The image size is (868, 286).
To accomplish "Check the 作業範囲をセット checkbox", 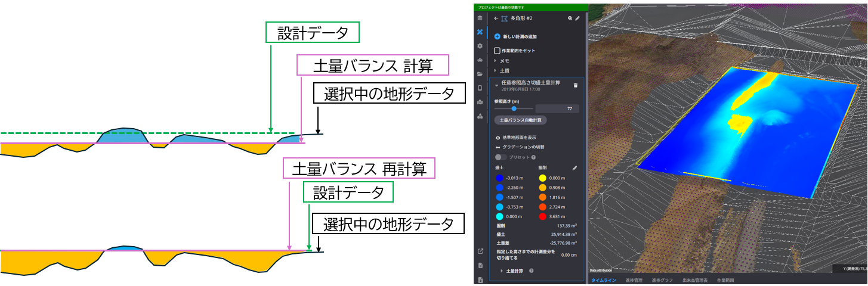I will point(498,51).
